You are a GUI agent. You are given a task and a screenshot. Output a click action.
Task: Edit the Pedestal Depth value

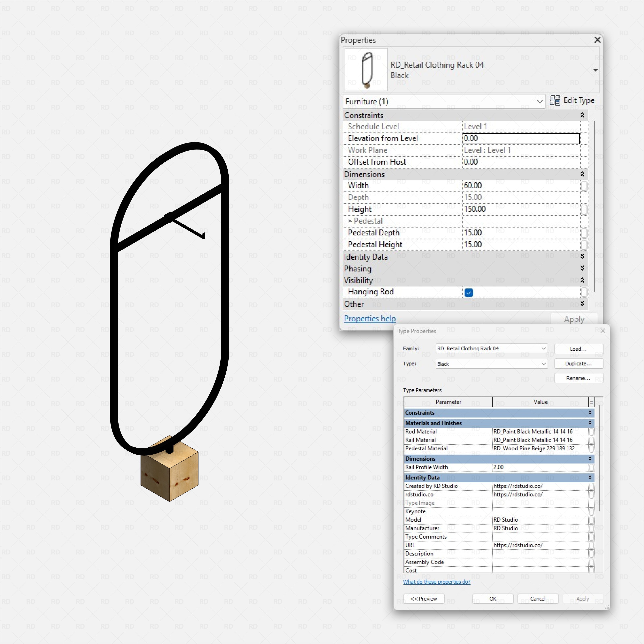[x=521, y=233]
